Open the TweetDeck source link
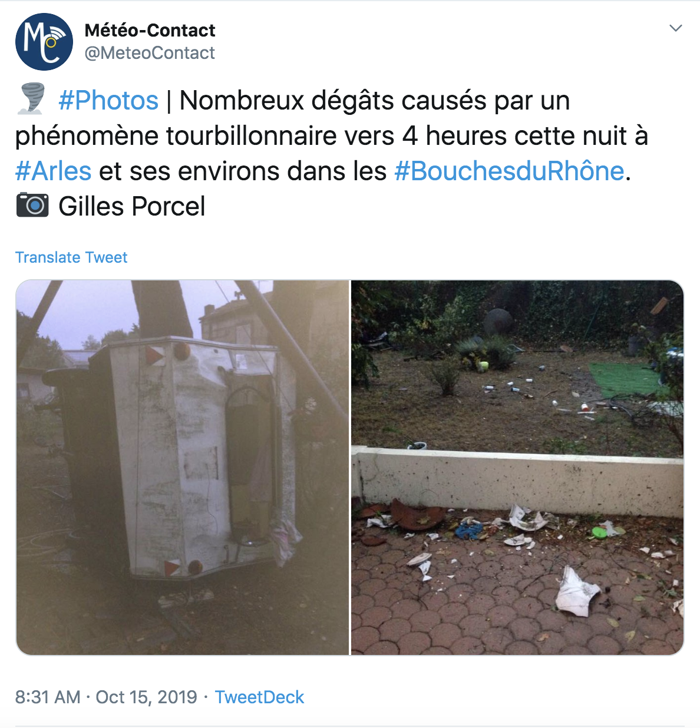 click(x=259, y=697)
